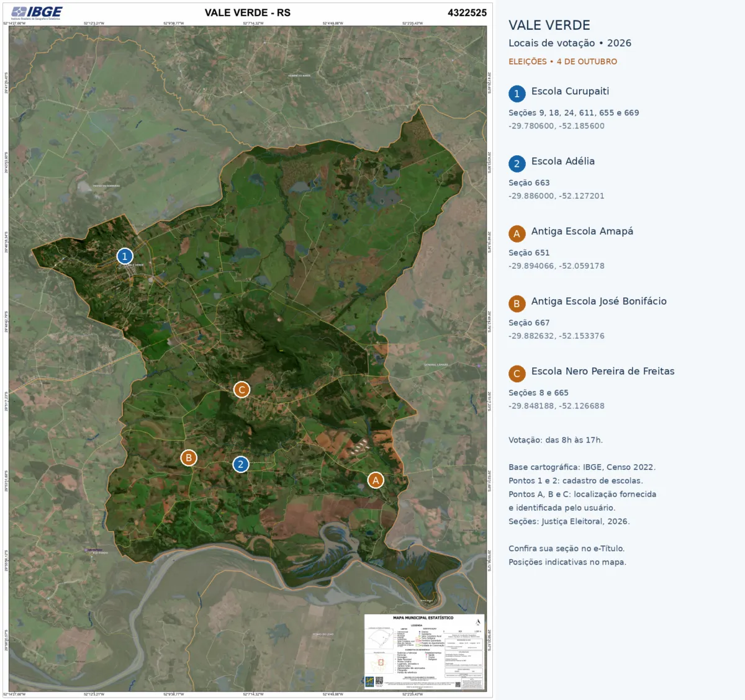Open the Mapa Municipal Estatístico legend inset
This screenshot has width=745, height=700.
(424, 652)
